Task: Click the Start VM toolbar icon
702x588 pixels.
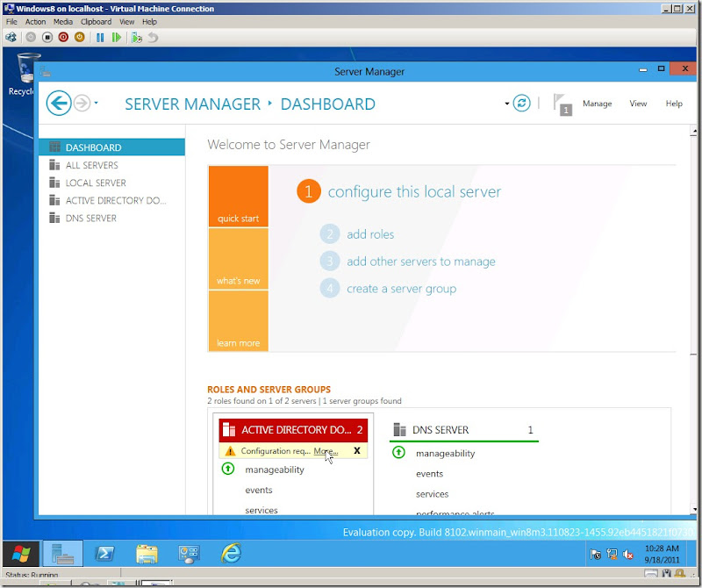Action: (x=31, y=37)
